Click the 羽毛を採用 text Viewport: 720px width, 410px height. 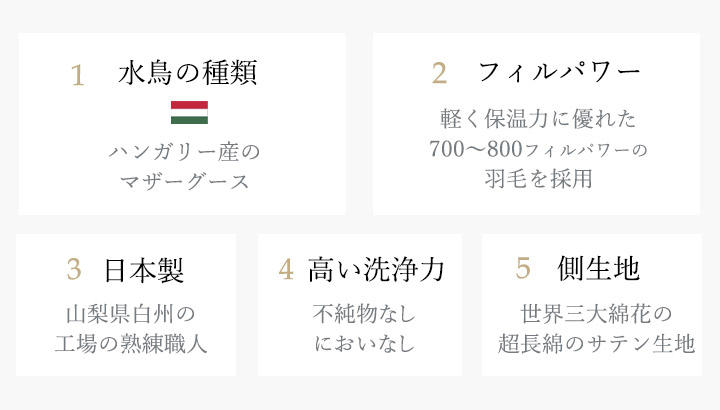click(x=538, y=179)
